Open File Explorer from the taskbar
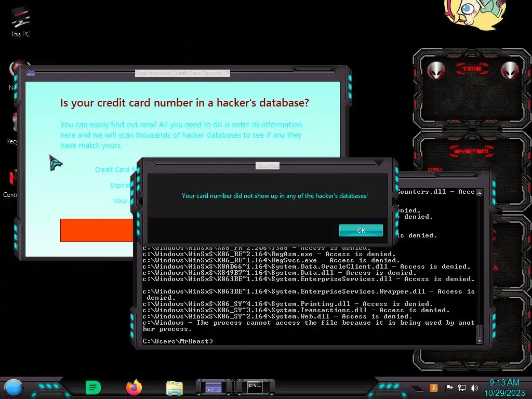This screenshot has width=532, height=399. [x=175, y=388]
